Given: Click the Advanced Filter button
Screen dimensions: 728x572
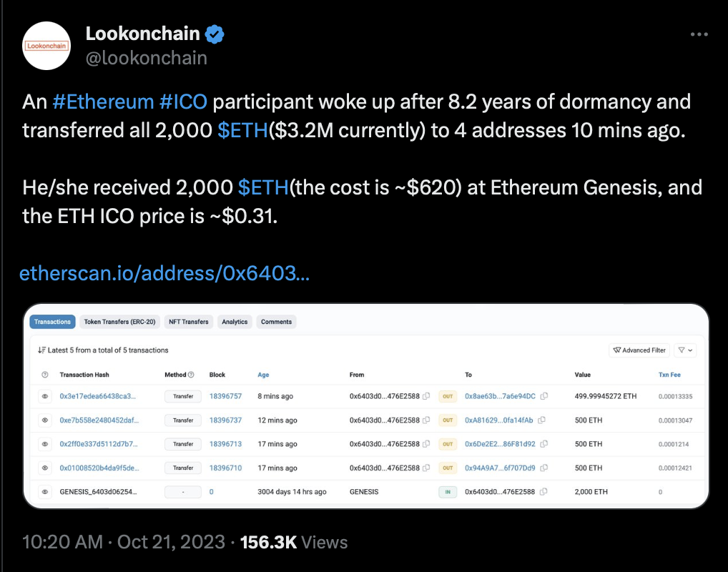Looking at the screenshot, I should point(639,350).
